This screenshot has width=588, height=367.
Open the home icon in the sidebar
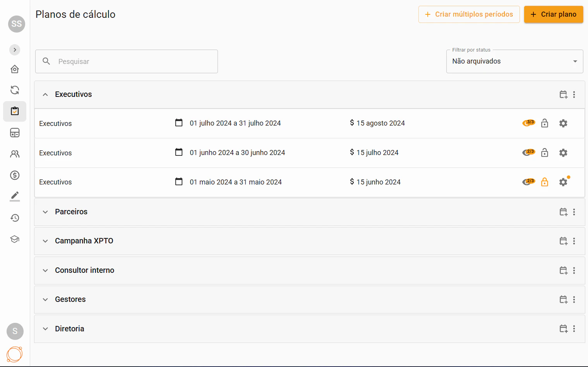[x=15, y=69]
